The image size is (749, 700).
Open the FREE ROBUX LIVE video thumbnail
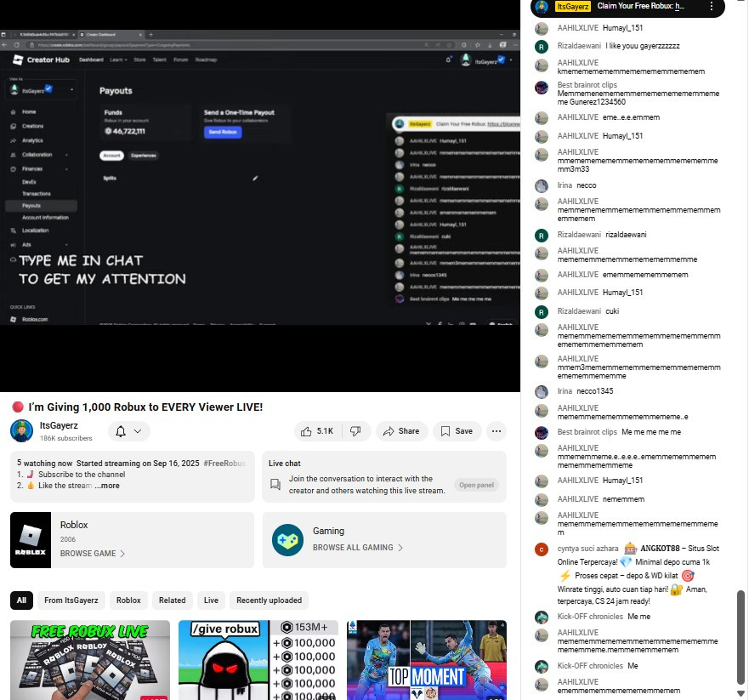[90, 660]
